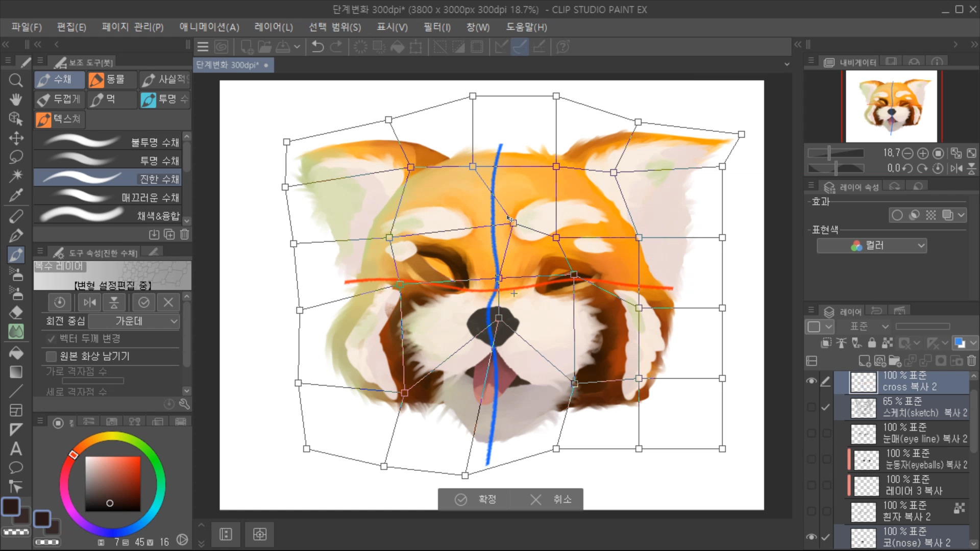Select the Magnifier zoom tool

click(16, 81)
